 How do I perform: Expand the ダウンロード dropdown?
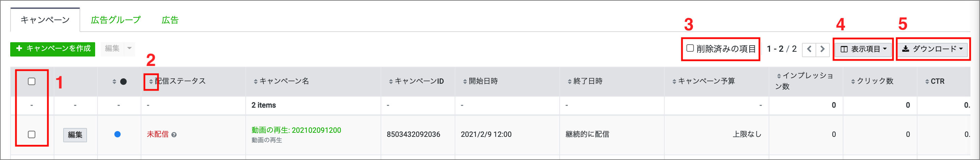pyautogui.click(x=932, y=49)
